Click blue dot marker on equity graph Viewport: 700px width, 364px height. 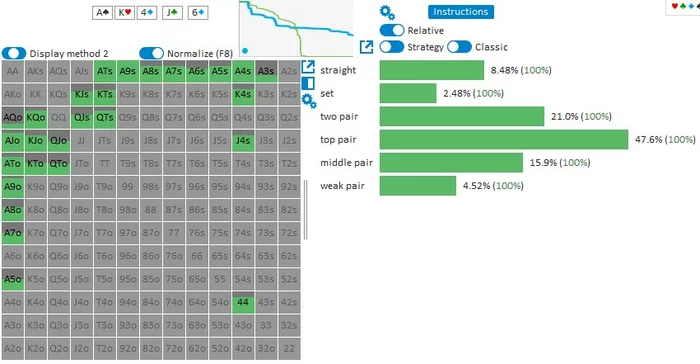point(245,51)
